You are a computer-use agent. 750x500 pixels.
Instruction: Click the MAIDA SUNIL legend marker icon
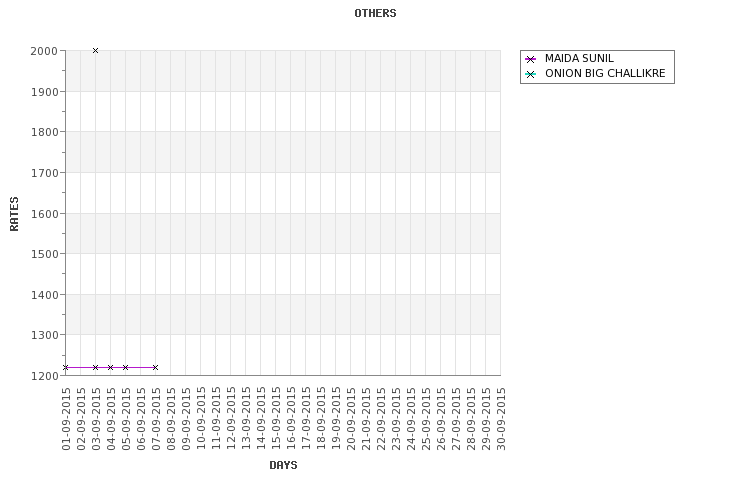point(531,59)
